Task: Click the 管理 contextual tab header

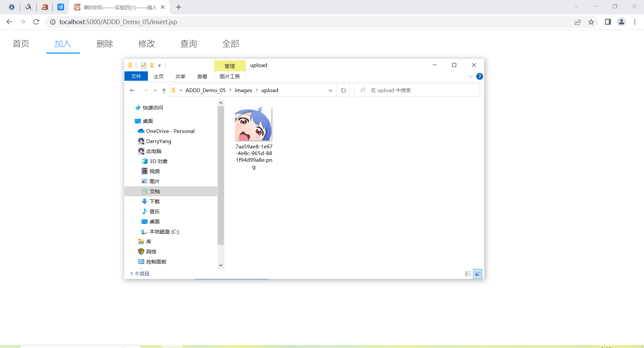Action: (230, 66)
